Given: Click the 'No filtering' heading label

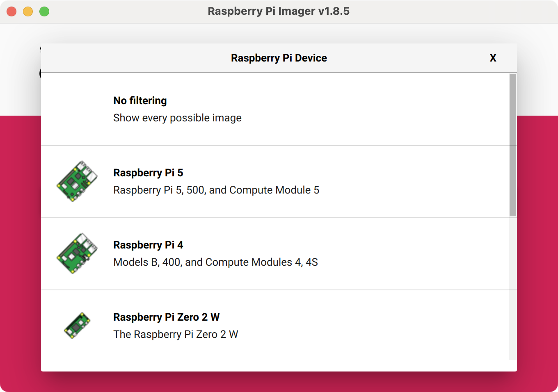Looking at the screenshot, I should pos(140,100).
